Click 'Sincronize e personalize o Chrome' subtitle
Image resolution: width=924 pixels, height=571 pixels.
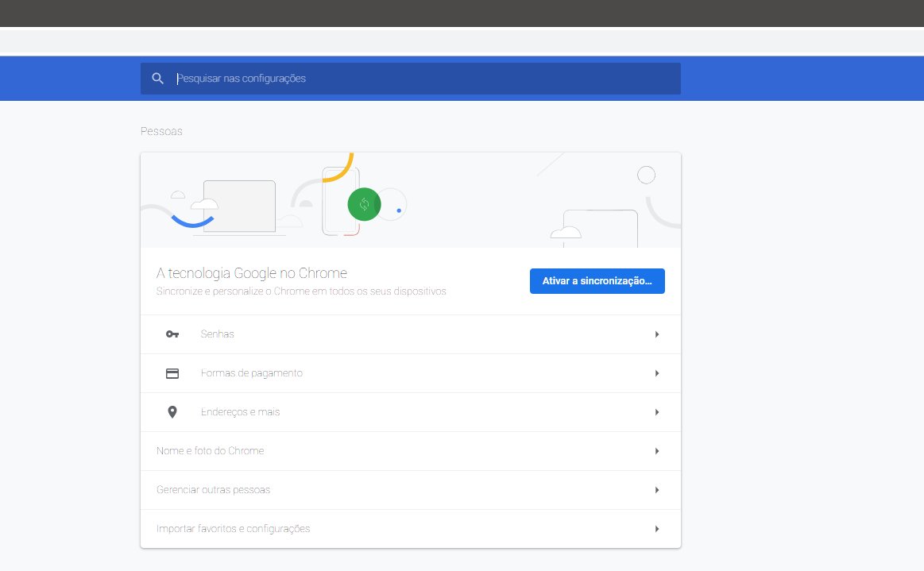coord(301,291)
